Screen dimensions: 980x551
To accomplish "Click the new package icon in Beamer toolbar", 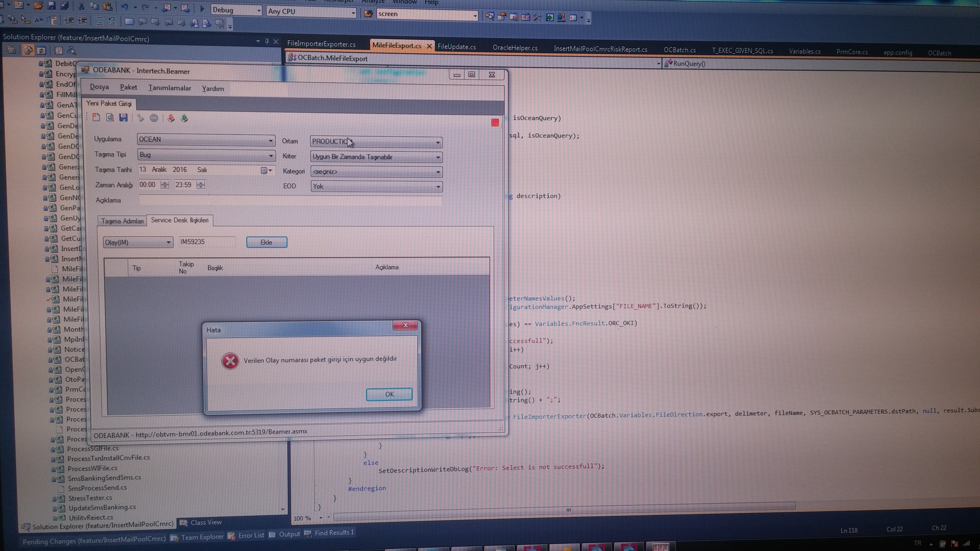I will pyautogui.click(x=96, y=117).
